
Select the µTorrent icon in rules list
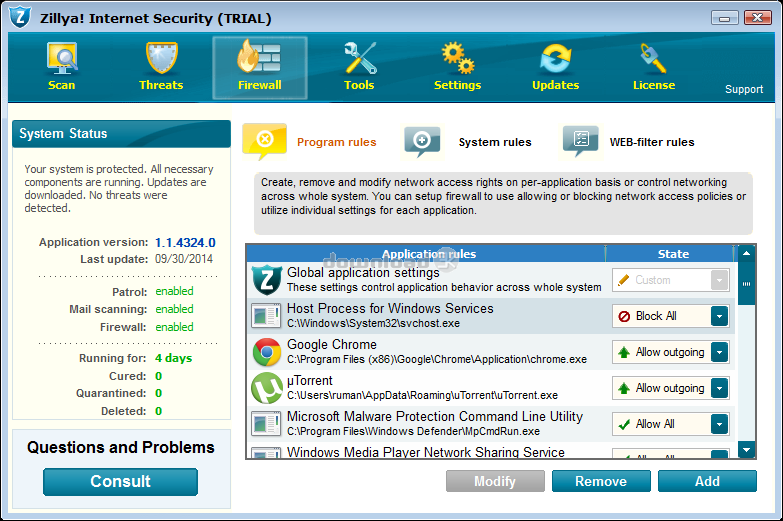[267, 388]
